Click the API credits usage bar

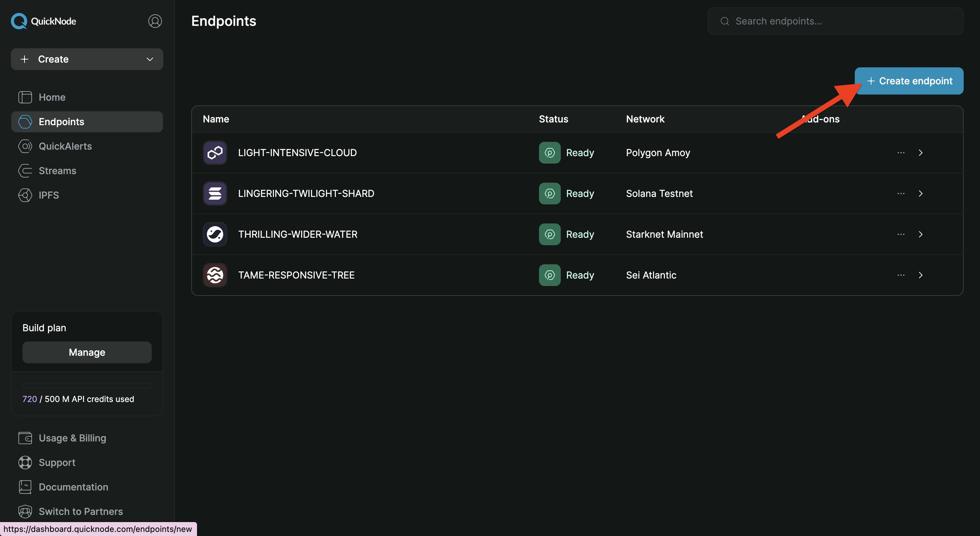[x=87, y=385]
